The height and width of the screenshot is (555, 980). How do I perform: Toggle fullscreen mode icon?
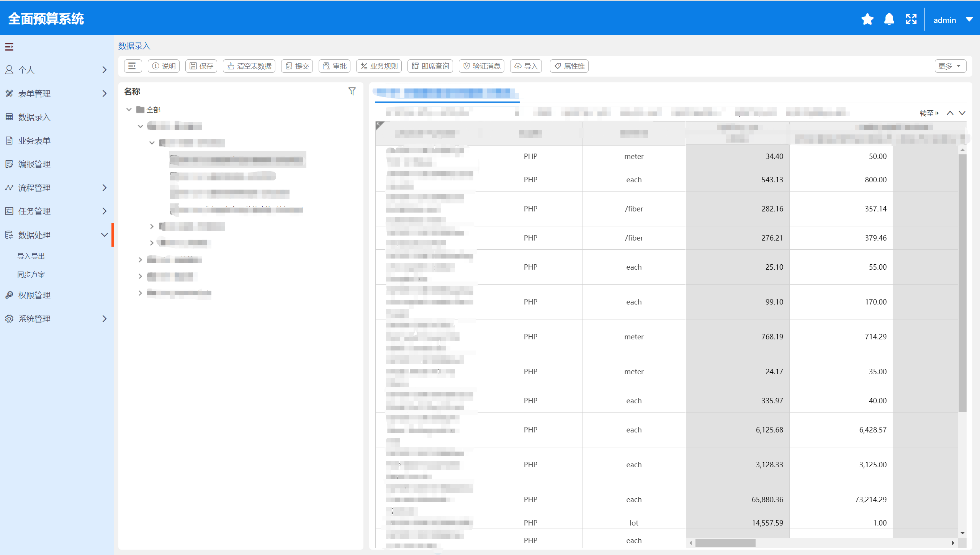tap(911, 19)
